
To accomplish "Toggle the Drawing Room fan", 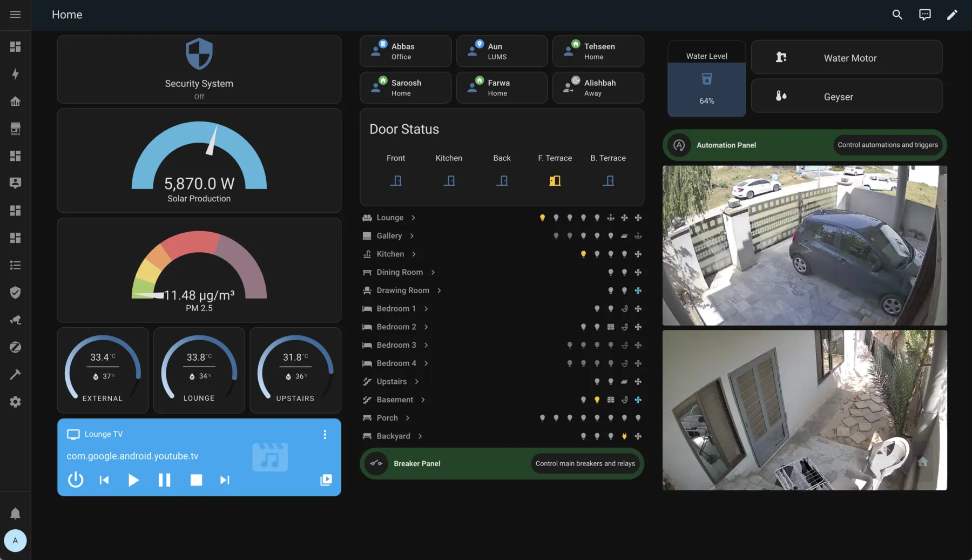I will click(x=638, y=291).
